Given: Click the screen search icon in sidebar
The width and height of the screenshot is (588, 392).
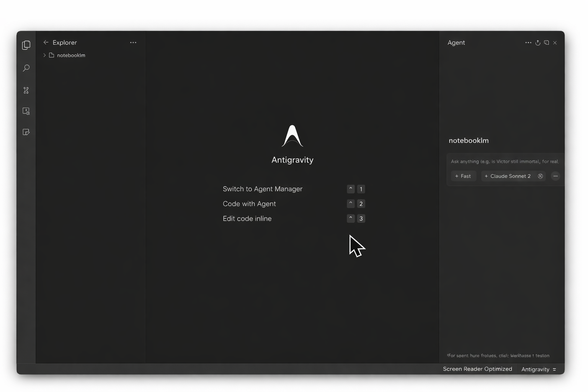Looking at the screenshot, I should pyautogui.click(x=26, y=111).
